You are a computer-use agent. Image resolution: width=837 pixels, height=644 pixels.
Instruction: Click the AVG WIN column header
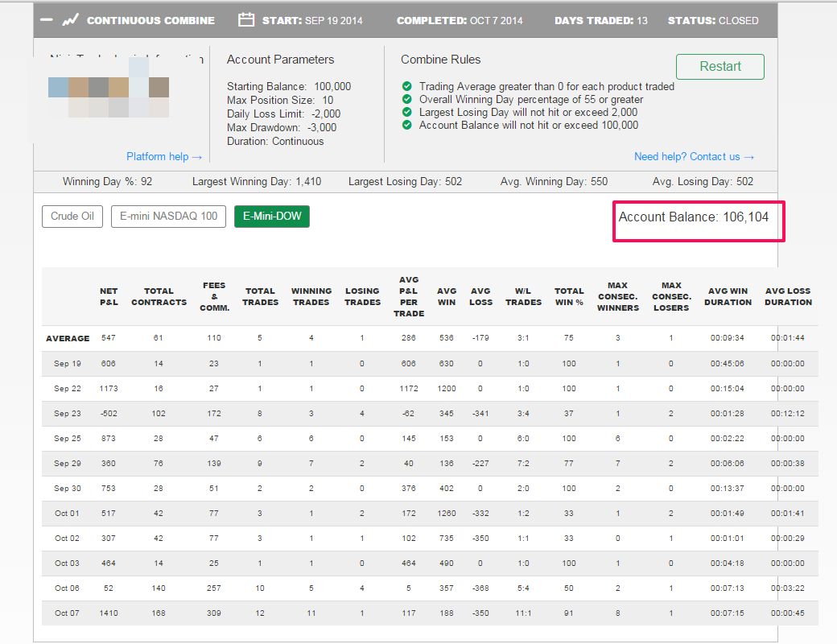click(447, 296)
